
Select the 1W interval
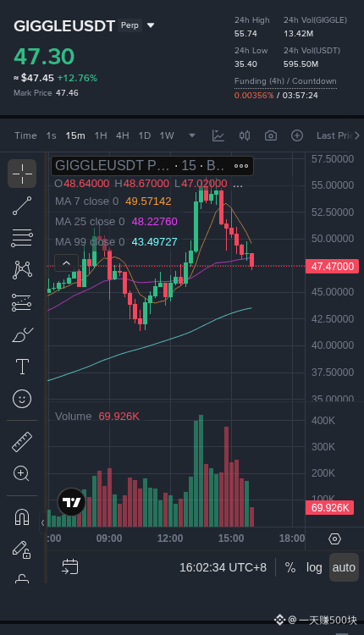point(167,135)
